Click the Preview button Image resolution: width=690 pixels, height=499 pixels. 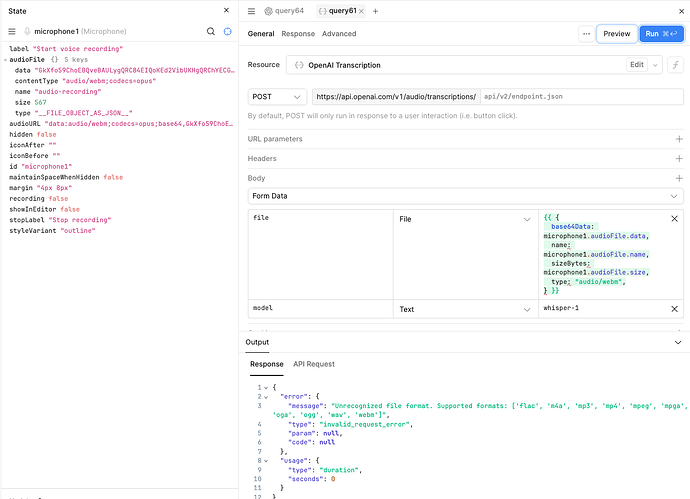pyautogui.click(x=617, y=34)
